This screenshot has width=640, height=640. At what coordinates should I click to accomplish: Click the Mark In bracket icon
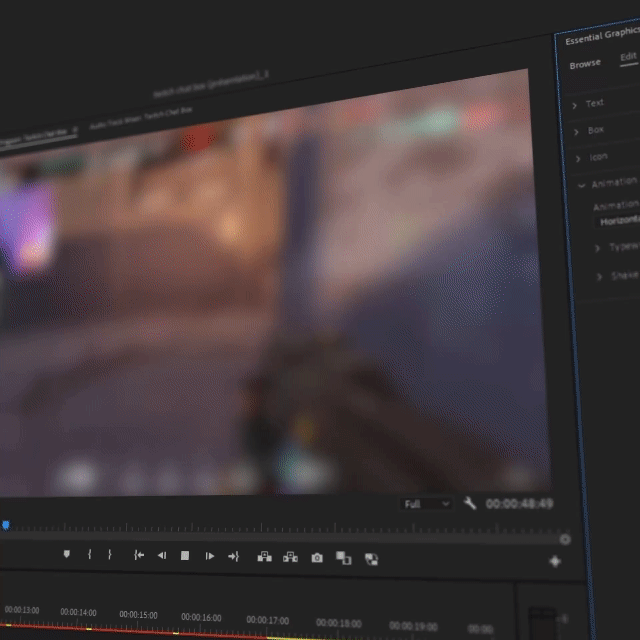click(90, 554)
